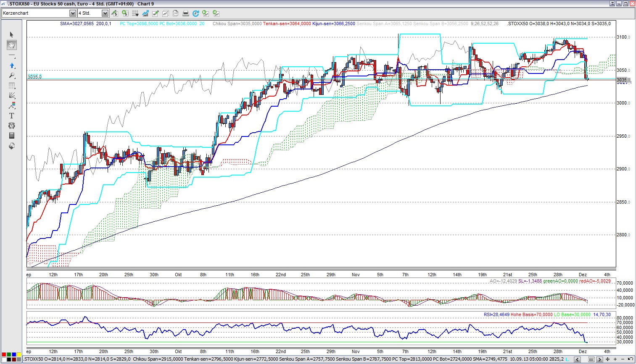Open the Kerzenchart chart type dropdown

pos(72,13)
